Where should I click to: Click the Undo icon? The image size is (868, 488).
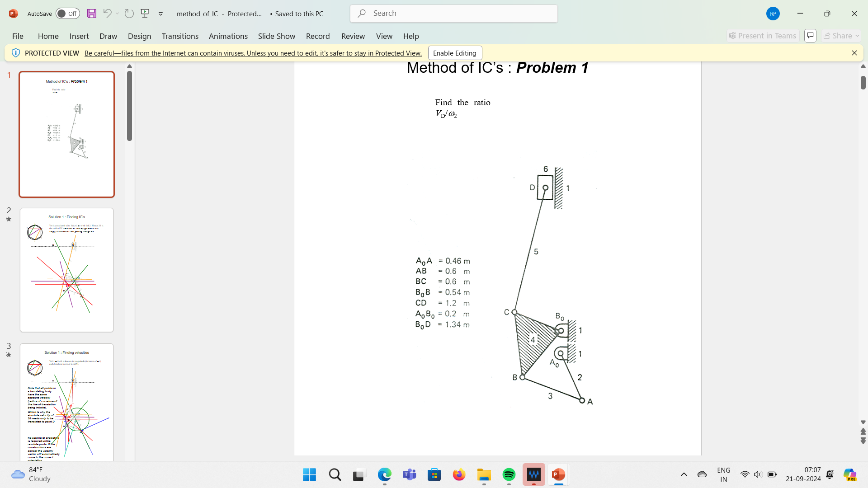coord(107,14)
